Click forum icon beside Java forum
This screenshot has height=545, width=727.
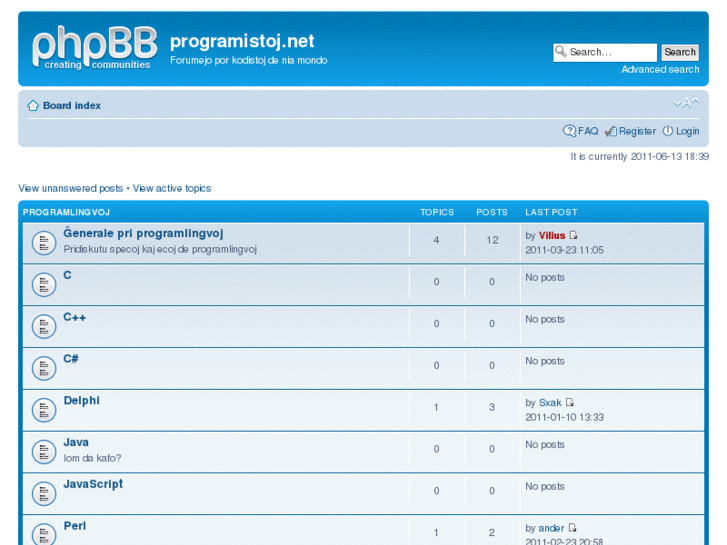click(x=44, y=452)
